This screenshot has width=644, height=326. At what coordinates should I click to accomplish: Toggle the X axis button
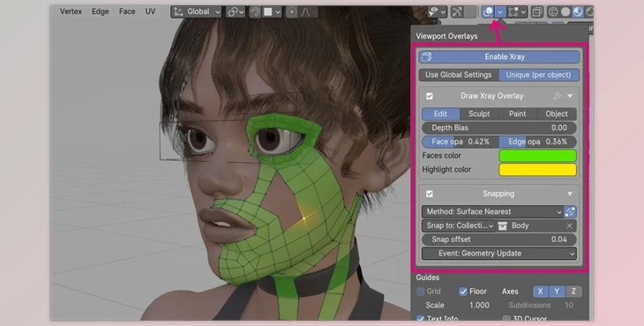pyautogui.click(x=540, y=292)
